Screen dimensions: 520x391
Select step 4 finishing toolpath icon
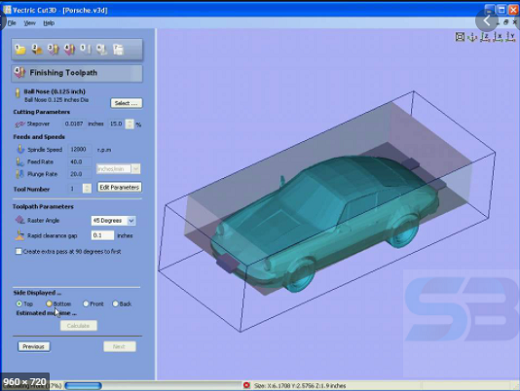pos(69,49)
